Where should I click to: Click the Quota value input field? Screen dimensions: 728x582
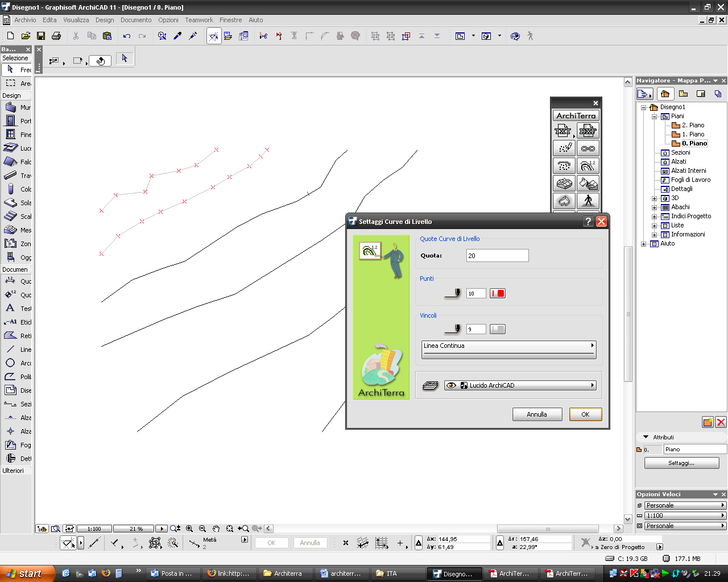[497, 256]
